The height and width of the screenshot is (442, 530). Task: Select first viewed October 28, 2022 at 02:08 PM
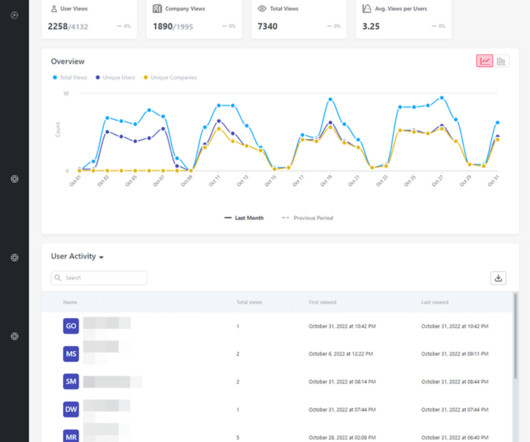pos(342,437)
